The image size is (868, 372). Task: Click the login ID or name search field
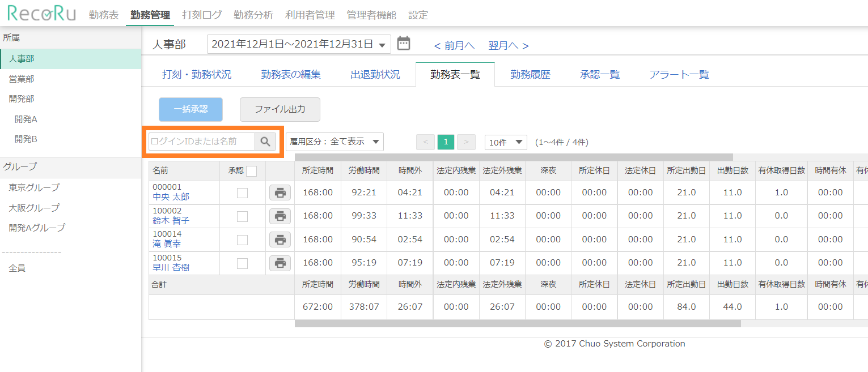(201, 142)
